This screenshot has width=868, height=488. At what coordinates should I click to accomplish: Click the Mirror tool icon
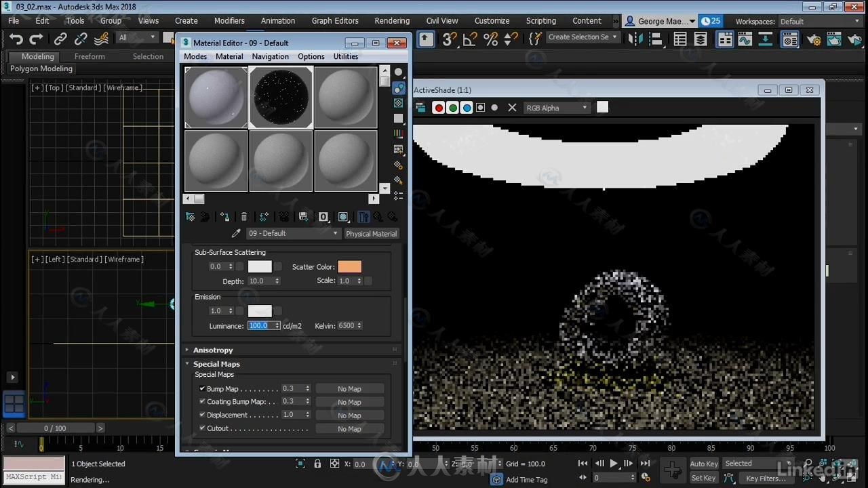[x=636, y=39]
